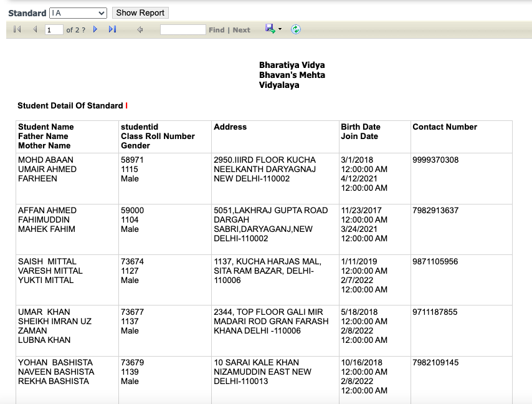Click student id 73679
Viewport: 532px width, 404px height.
[132, 363]
